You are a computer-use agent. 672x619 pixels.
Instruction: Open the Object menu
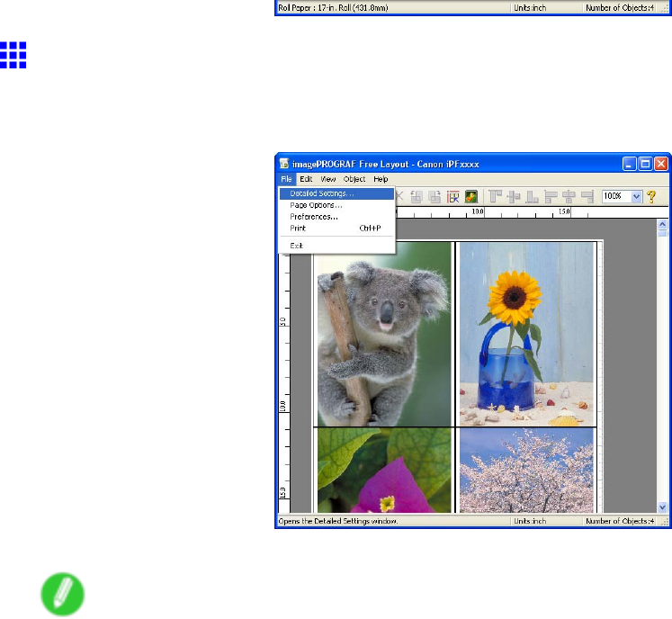pyautogui.click(x=354, y=180)
